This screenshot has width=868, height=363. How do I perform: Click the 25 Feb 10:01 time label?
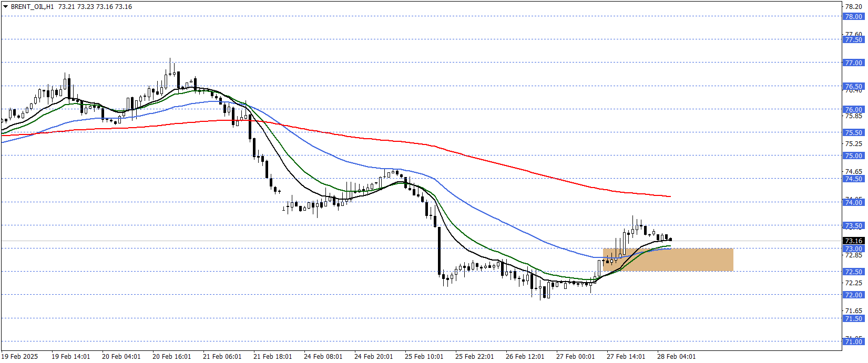click(424, 356)
